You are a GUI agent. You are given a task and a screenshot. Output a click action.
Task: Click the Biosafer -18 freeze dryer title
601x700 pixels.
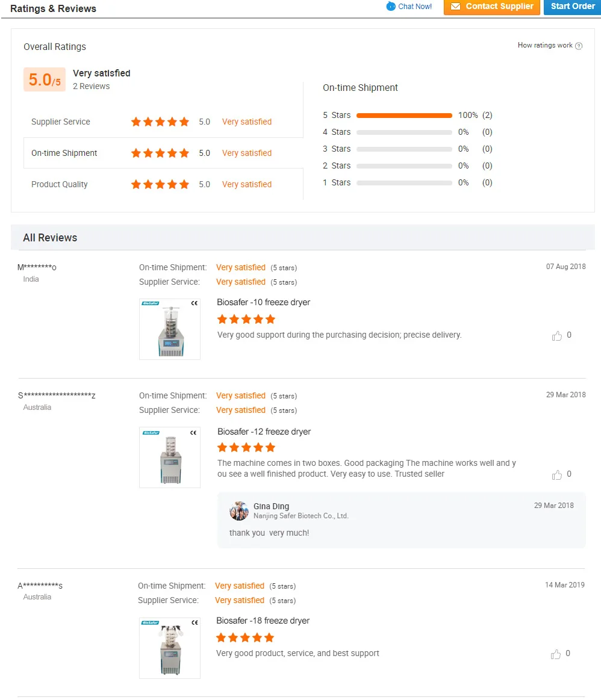tap(263, 621)
